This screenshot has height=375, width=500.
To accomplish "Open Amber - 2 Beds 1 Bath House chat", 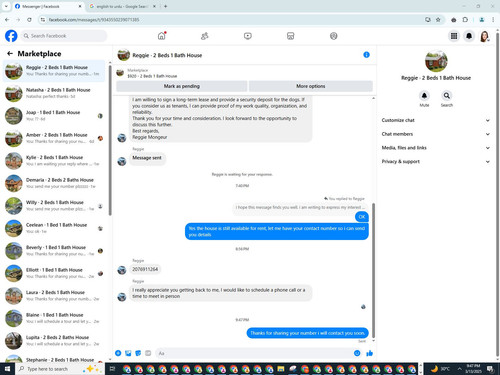I will (54, 138).
